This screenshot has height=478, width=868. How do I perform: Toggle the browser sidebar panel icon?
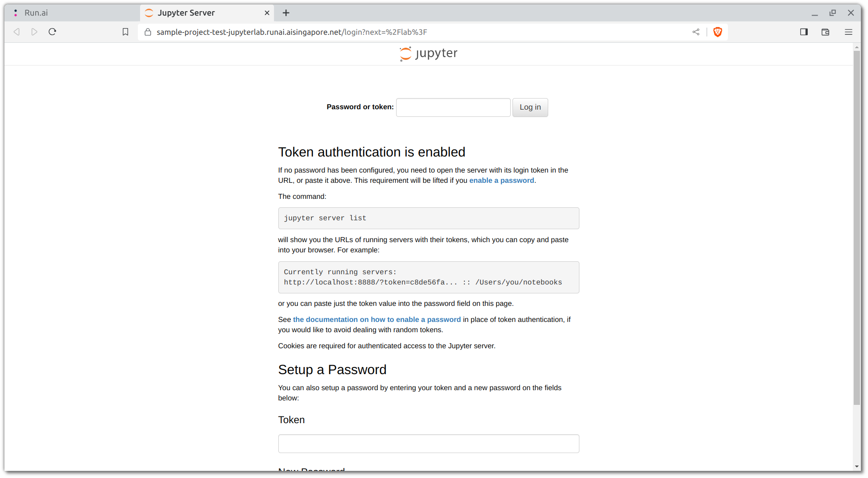coord(804,32)
